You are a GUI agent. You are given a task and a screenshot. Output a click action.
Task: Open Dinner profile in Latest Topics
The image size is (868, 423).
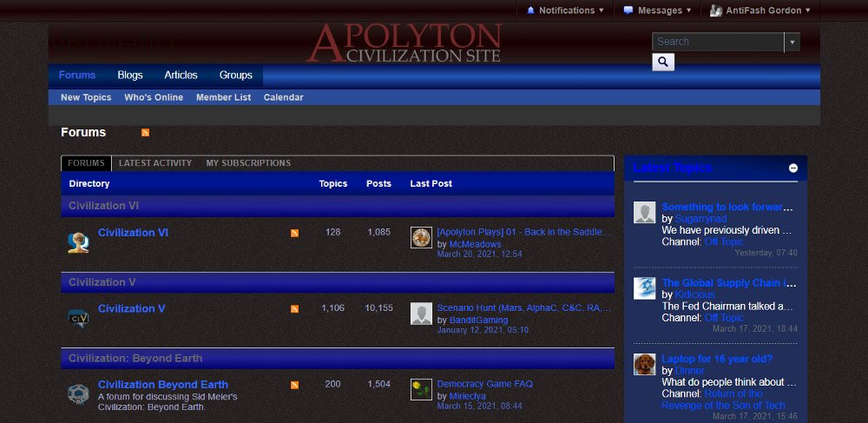[x=690, y=370]
